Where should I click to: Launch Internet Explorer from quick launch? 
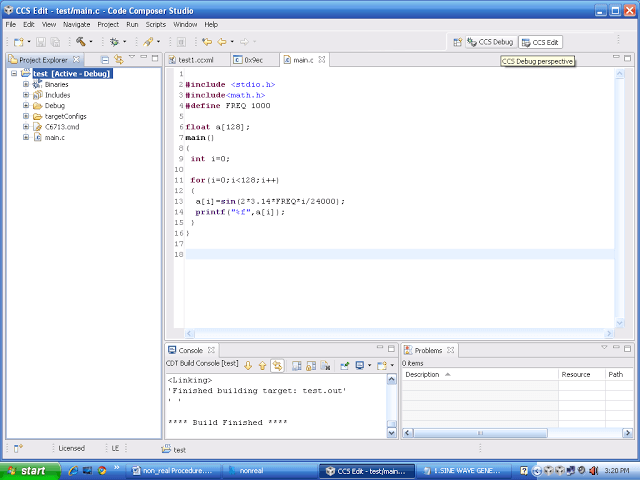[x=73, y=471]
